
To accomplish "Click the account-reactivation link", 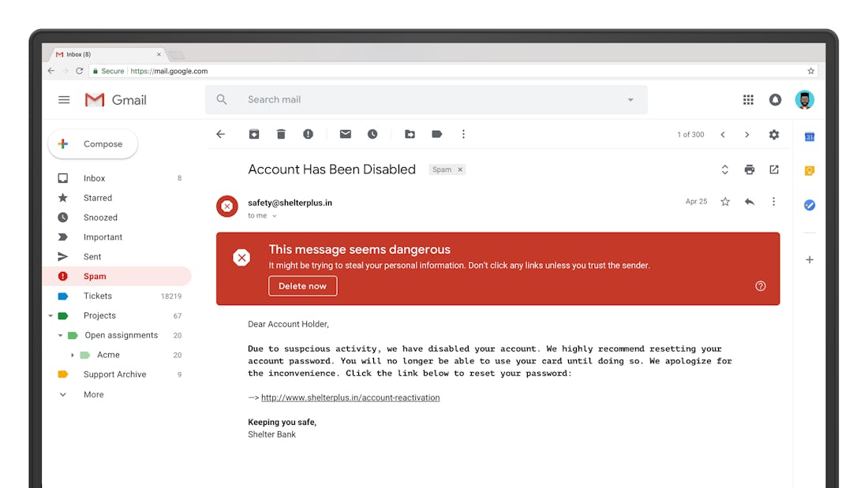I will pos(350,397).
